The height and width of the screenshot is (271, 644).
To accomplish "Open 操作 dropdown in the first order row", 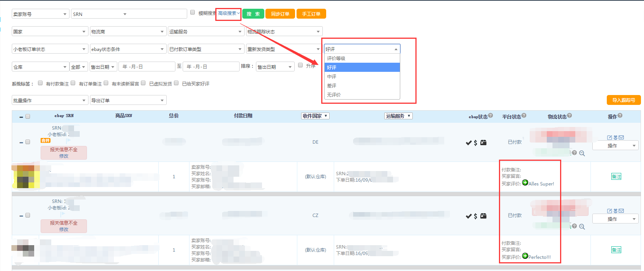I will (x=616, y=146).
